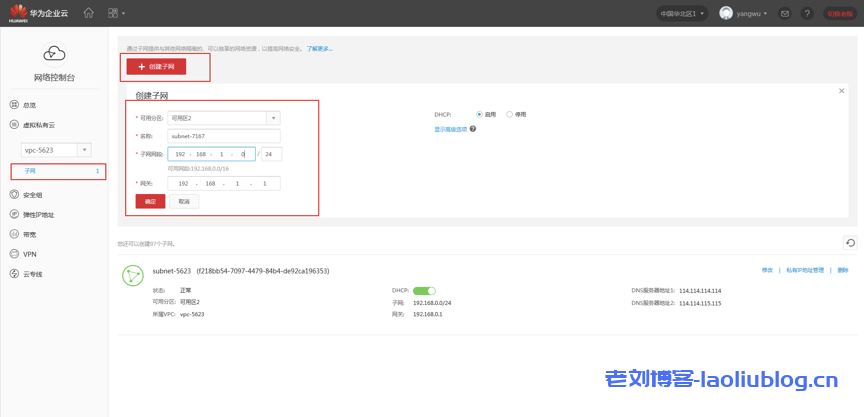Open the 可用分区 dropdown

(x=273, y=118)
